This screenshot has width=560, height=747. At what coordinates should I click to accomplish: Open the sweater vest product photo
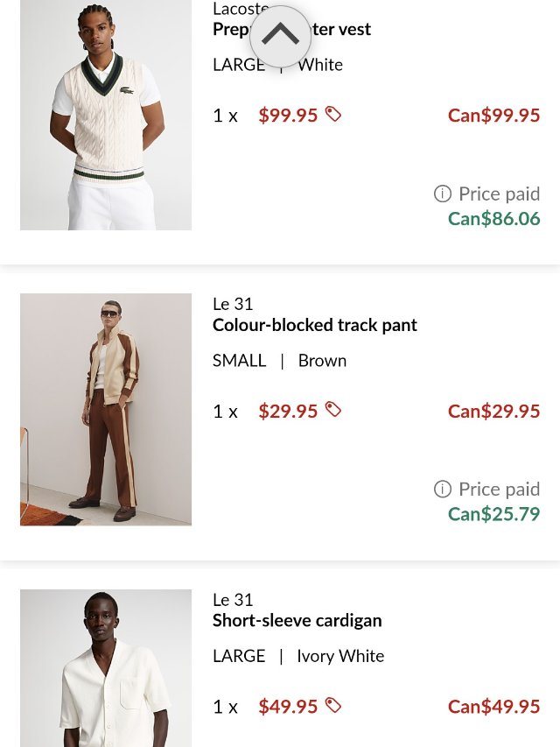tap(106, 115)
